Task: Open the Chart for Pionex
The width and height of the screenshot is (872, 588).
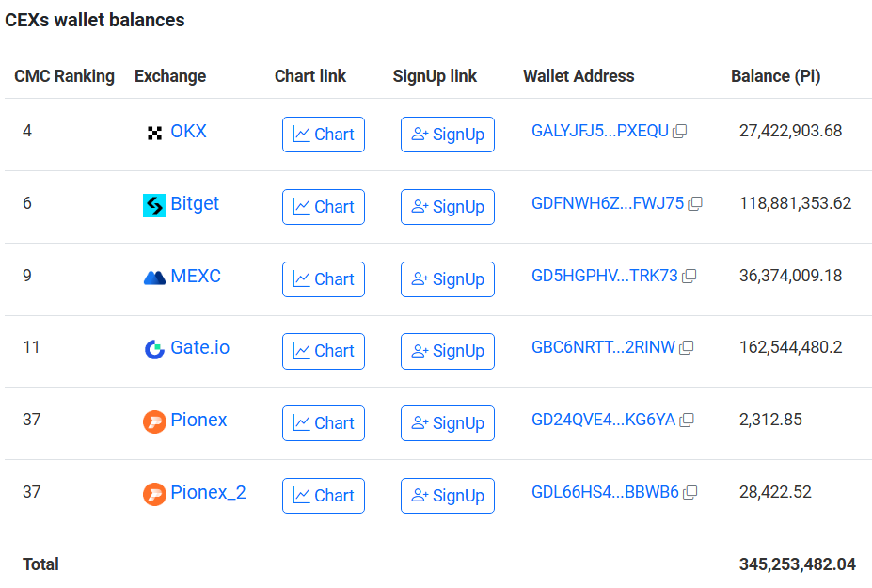Action: click(323, 423)
